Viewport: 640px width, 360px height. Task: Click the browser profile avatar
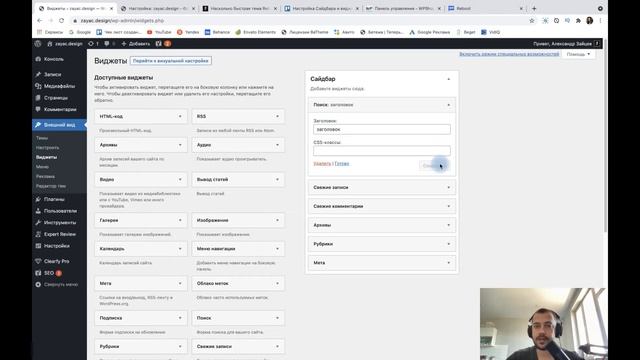pos(589,20)
